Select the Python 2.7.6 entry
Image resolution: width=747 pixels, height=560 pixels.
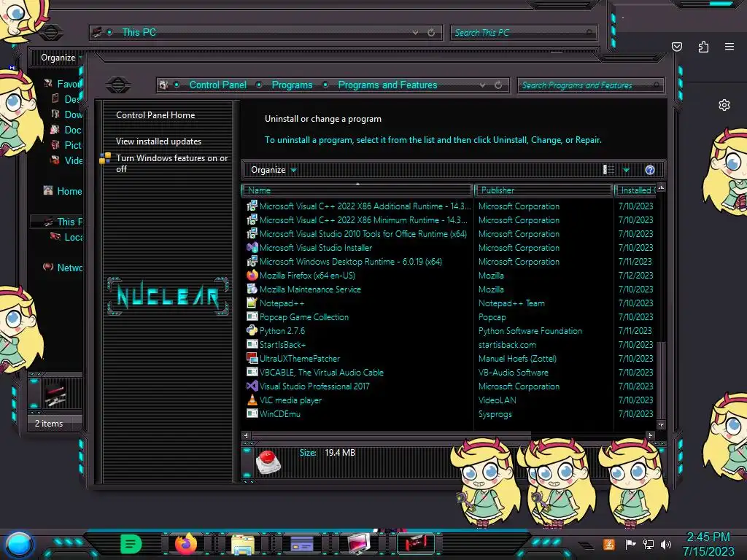pyautogui.click(x=282, y=331)
